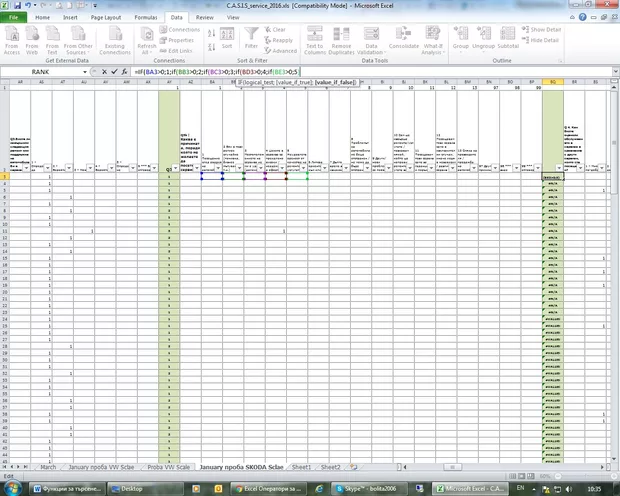Switch to the Formulas ribbon tab
Image resolution: width=620 pixels, height=496 pixels.
coord(145,18)
